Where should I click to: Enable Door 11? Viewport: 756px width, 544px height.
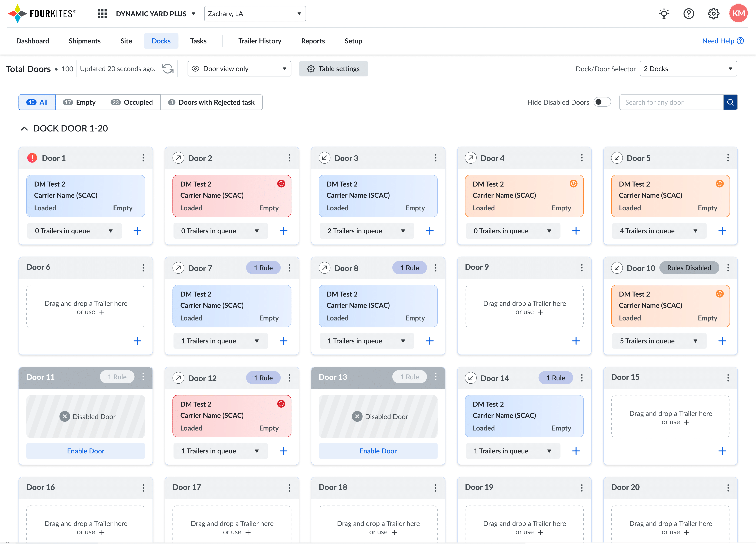[86, 451]
